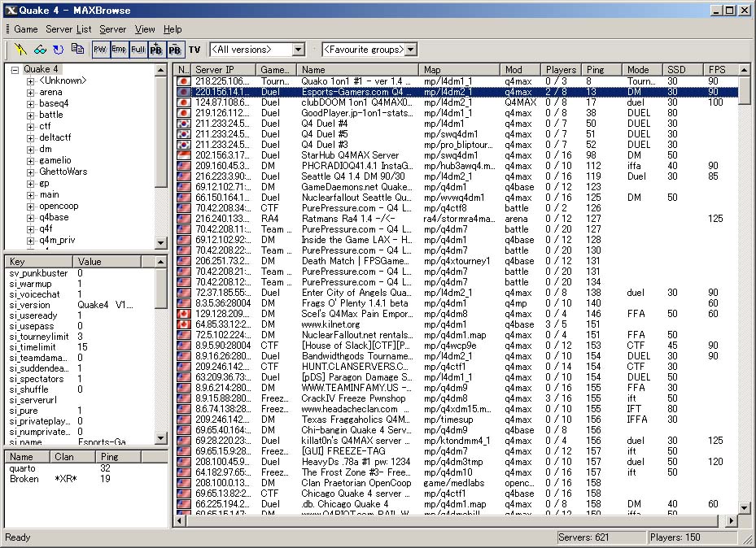Screen dimensions: 756x548
Task: Select the q4base tree item
Action: pos(54,217)
